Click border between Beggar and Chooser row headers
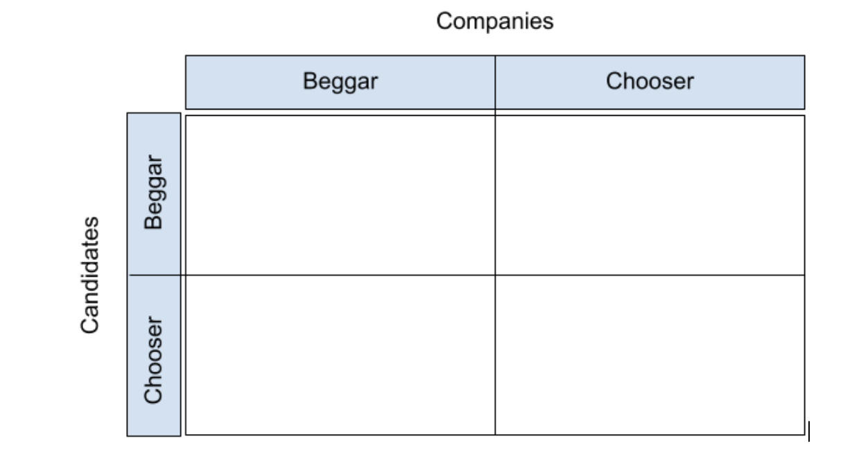This screenshot has height=459, width=868. (x=154, y=275)
